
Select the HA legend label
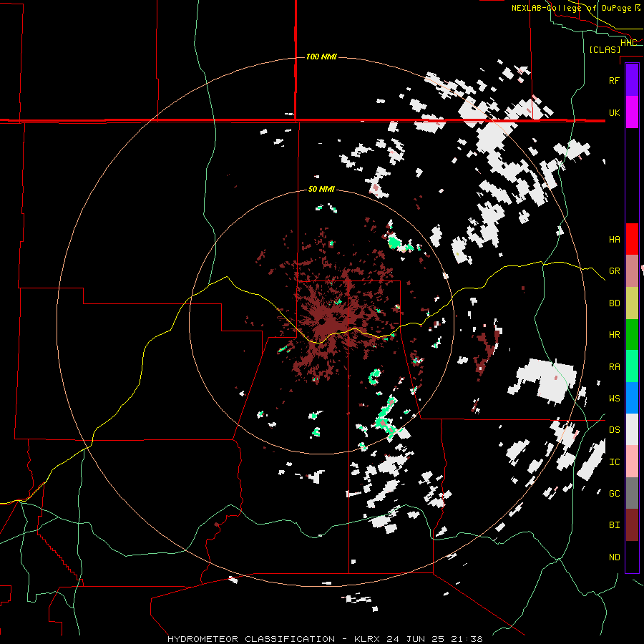pos(614,240)
